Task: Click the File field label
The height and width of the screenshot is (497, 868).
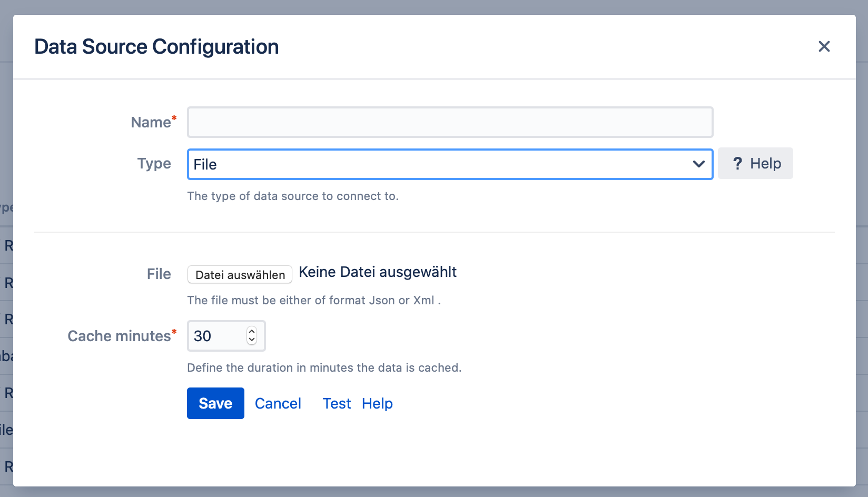Action: coord(159,274)
